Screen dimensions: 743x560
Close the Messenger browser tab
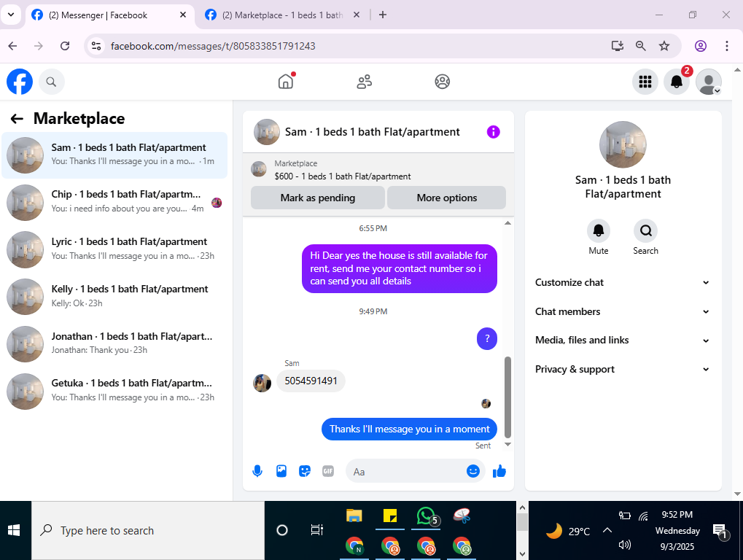183,15
